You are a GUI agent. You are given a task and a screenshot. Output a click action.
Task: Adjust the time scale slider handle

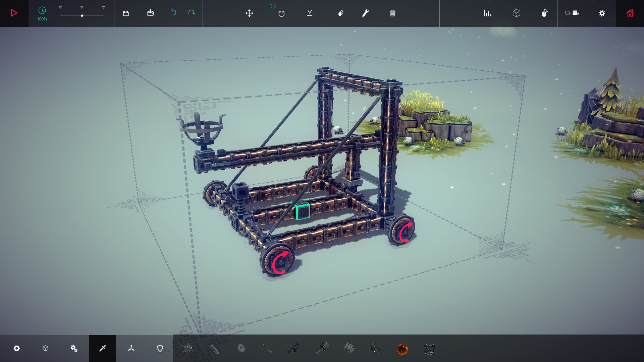coord(82,16)
